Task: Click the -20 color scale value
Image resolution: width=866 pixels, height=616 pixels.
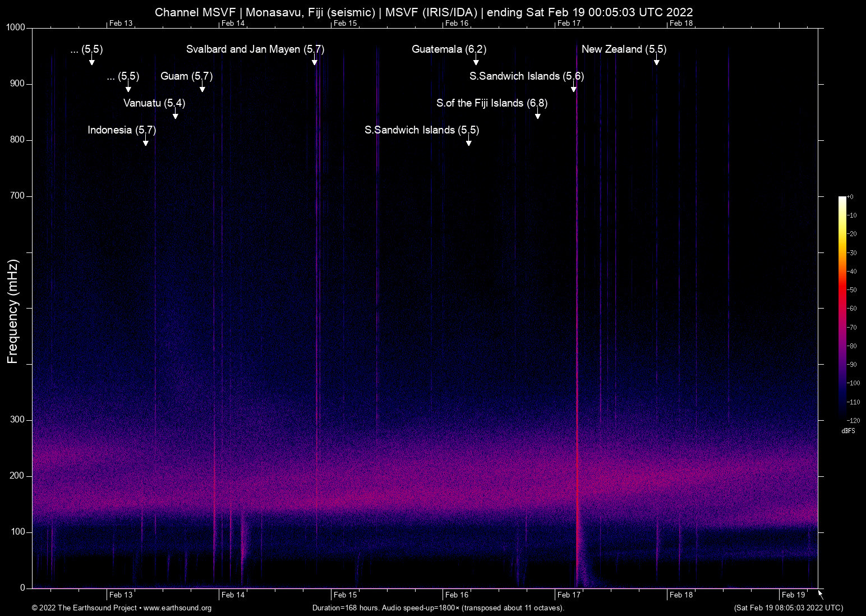Action: pos(852,234)
